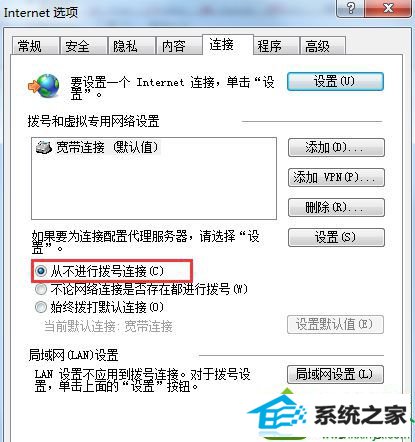The image size is (415, 442).
Task: Switch to the 安全 tab
Action: tap(83, 46)
